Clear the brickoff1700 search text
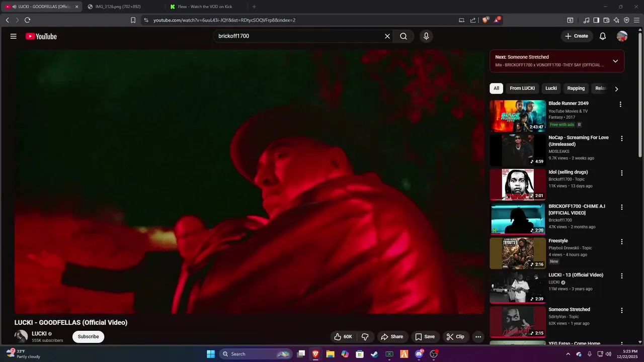The width and height of the screenshot is (644, 362). tap(387, 36)
